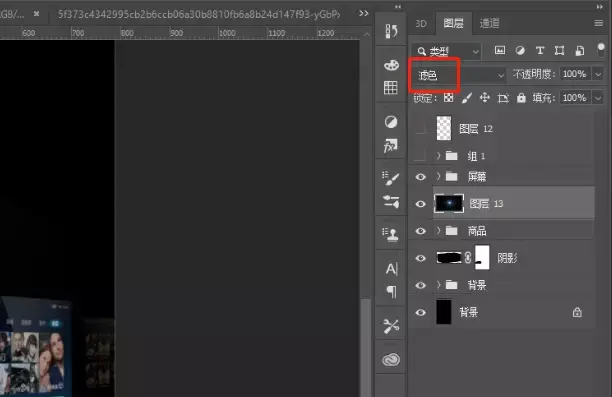Expand the 商品 layer group
Viewport: 612px width, 397px height.
(x=439, y=231)
